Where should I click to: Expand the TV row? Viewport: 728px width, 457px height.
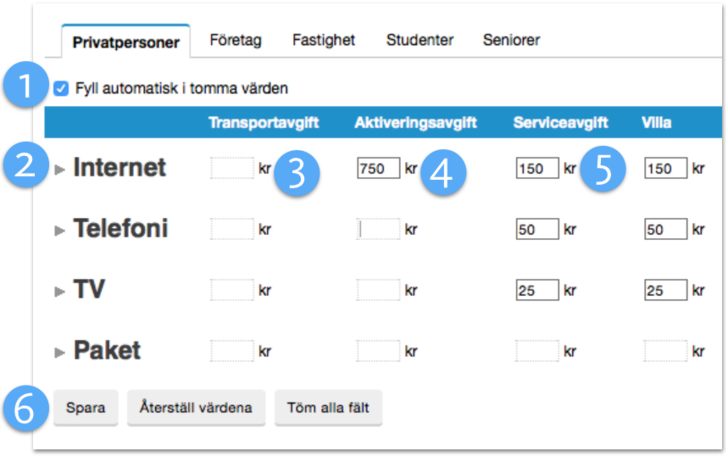[x=61, y=291]
